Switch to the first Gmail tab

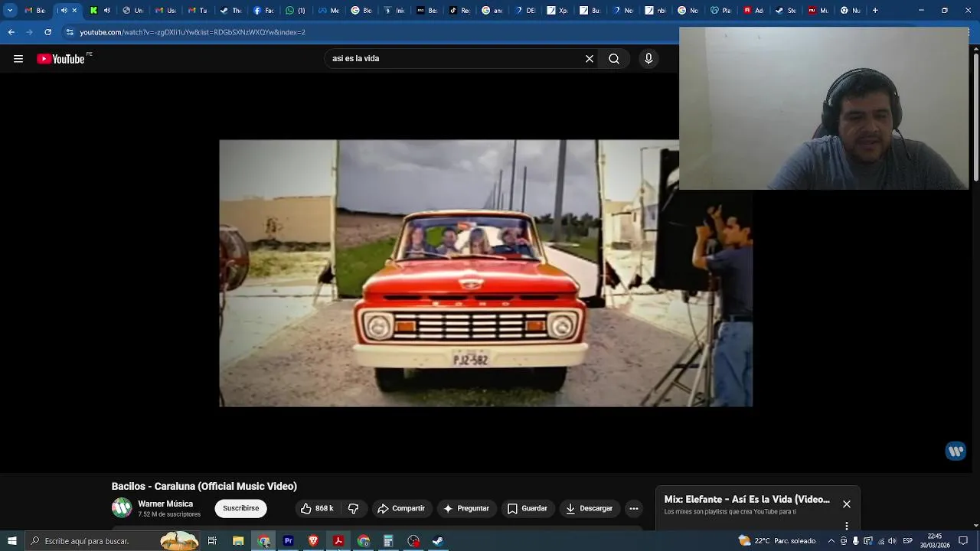click(35, 11)
